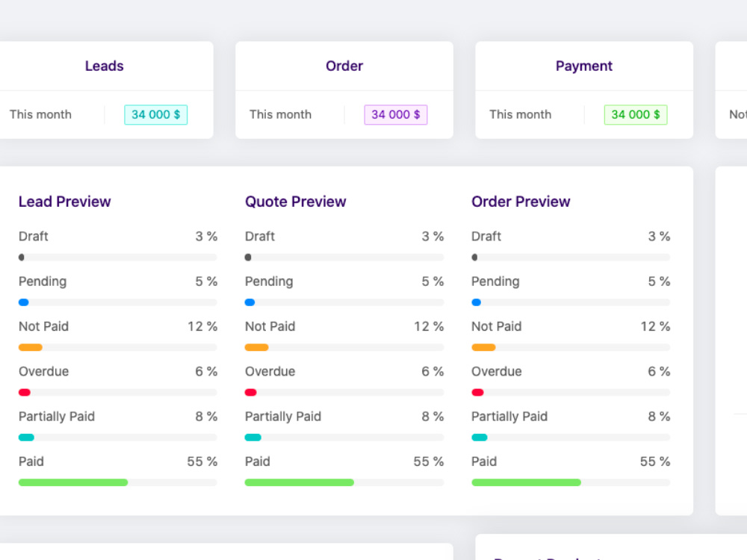Click the Leads card 34 000 $ badge
Screen dimensions: 747x560
tap(156, 115)
